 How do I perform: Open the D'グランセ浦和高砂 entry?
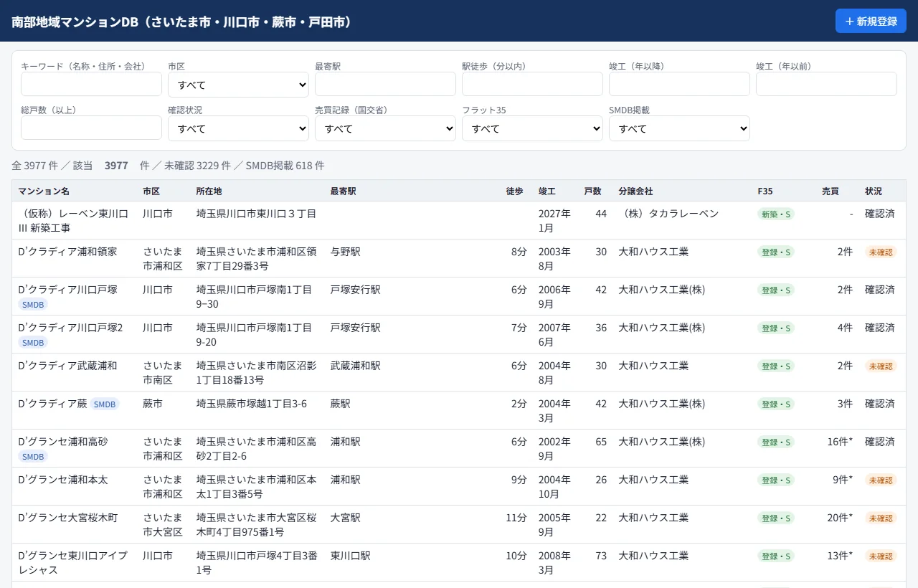[459, 449]
